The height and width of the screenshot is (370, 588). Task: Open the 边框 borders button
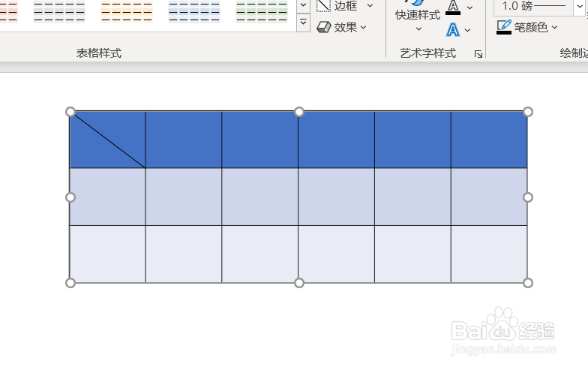point(337,6)
